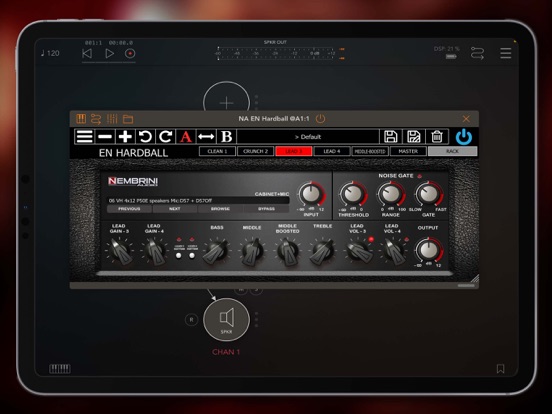This screenshot has width=552, height=414.
Task: Open the host keyboard icon at bottom left
Action: 59,369
